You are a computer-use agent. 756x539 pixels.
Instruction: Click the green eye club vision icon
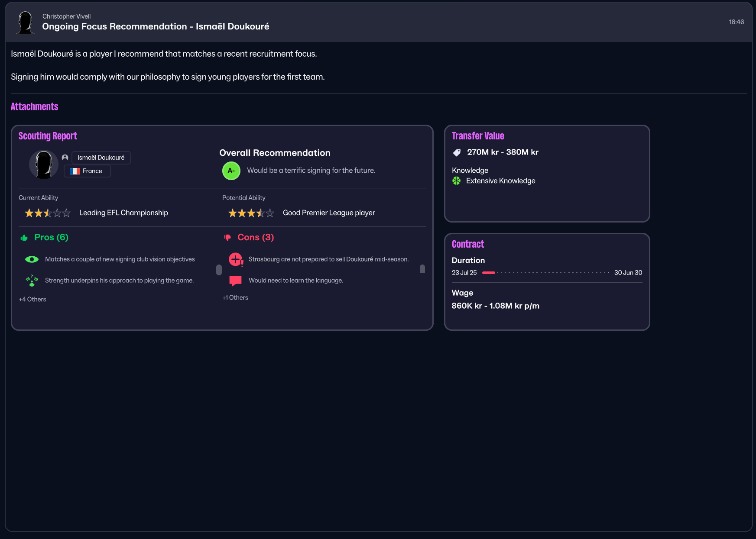click(x=32, y=259)
